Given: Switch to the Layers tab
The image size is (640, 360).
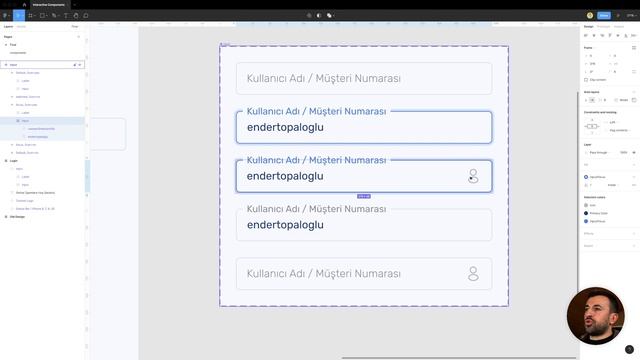Looking at the screenshot, I should pos(8,27).
